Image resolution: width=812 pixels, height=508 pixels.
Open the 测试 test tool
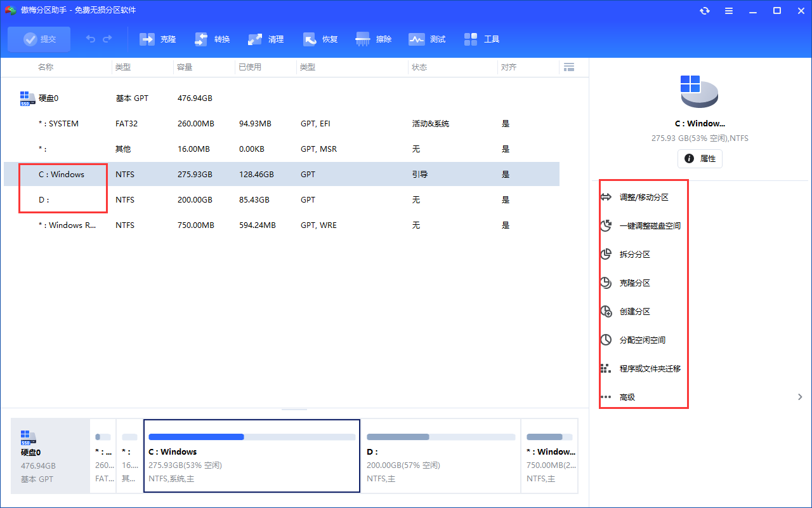[428, 39]
